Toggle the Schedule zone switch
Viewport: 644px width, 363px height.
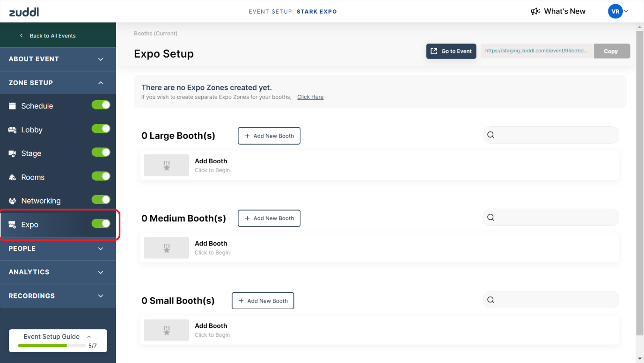(x=101, y=105)
